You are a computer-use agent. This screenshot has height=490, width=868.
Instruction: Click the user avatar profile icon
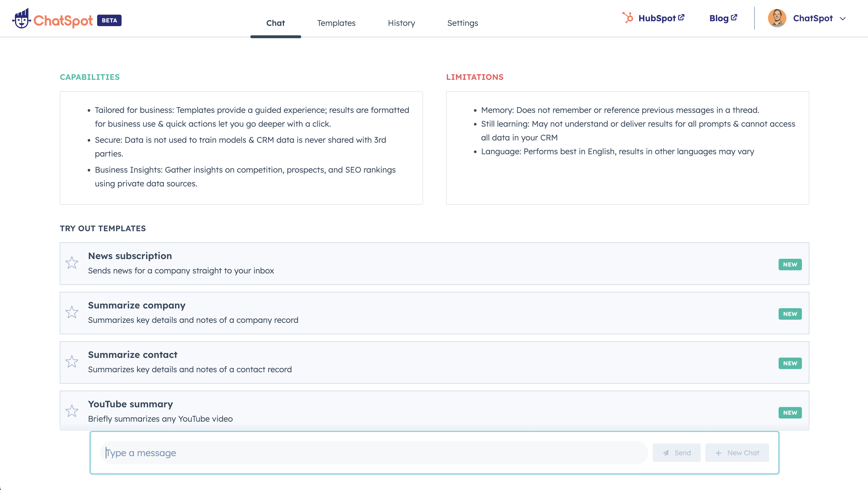[776, 18]
